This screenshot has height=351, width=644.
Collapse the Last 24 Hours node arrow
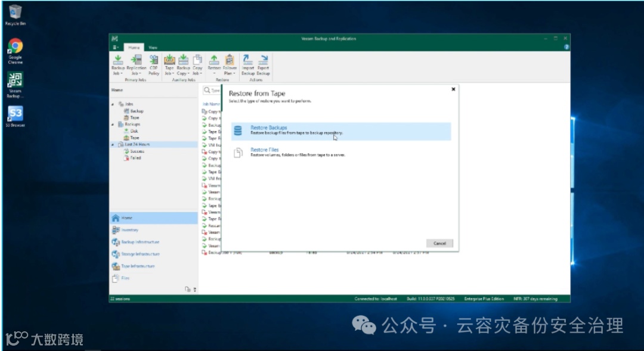(x=113, y=144)
